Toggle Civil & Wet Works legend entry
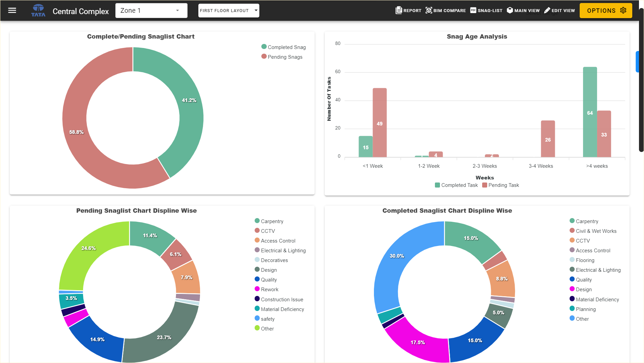Image resolution: width=644 pixels, height=363 pixels. point(593,231)
